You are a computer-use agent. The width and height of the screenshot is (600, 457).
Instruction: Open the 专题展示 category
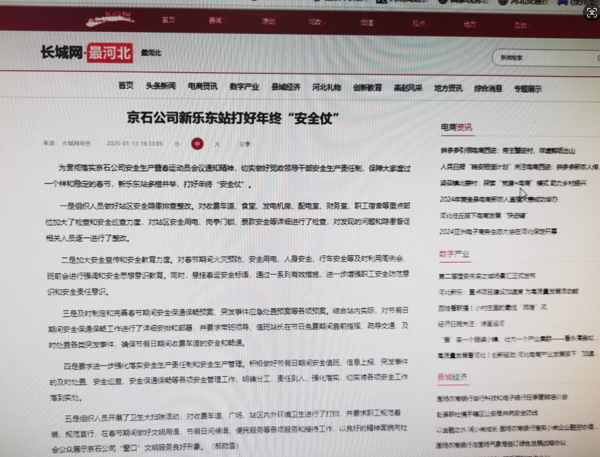tap(528, 89)
